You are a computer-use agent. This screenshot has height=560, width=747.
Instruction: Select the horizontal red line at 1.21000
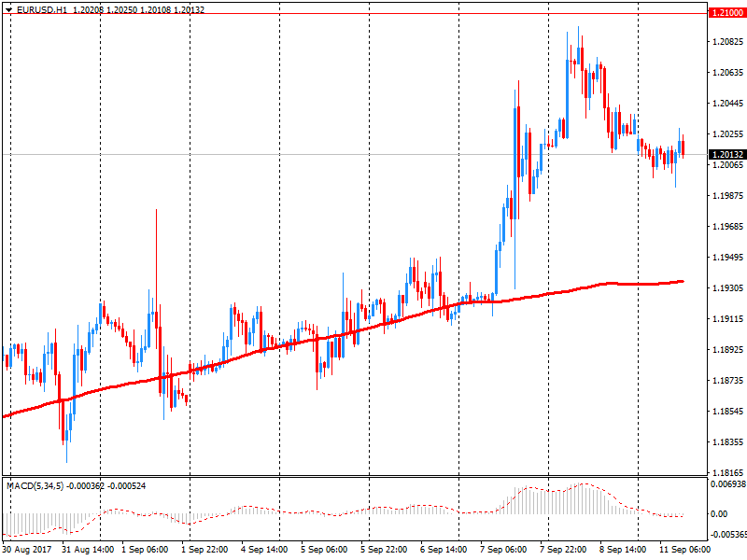click(x=355, y=13)
